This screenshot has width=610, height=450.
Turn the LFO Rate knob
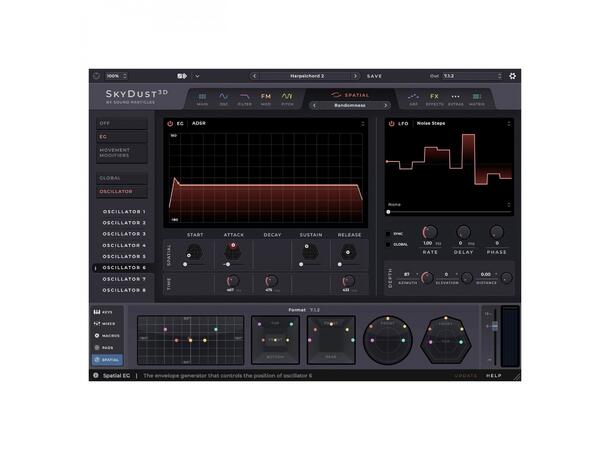tap(429, 232)
